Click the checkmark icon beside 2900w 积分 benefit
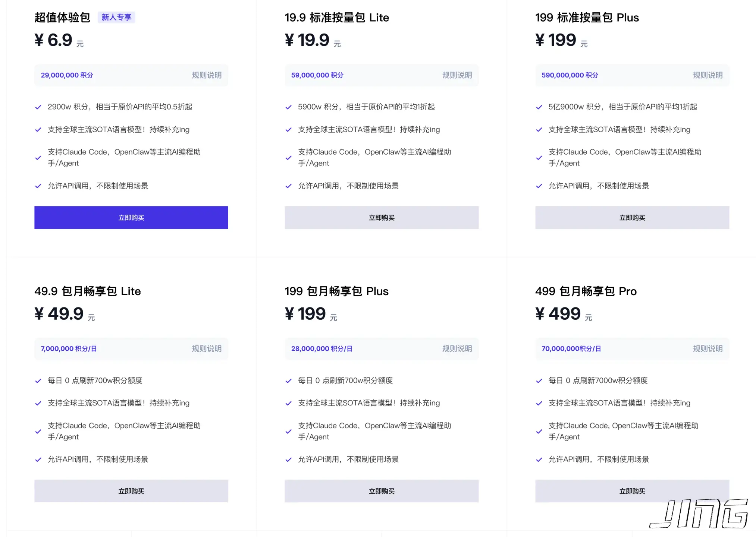Screen dimensions: 756x537 [x=38, y=107]
